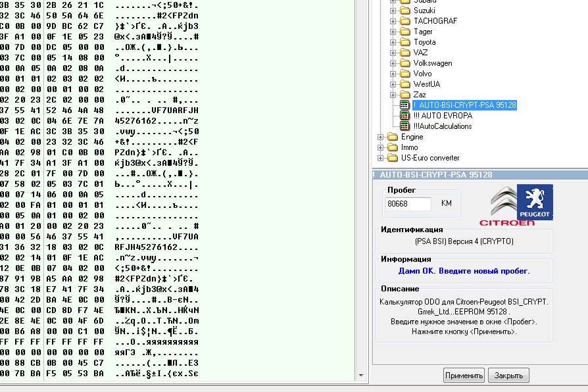Select the Engine tree label
588x392 pixels.
pos(412,137)
